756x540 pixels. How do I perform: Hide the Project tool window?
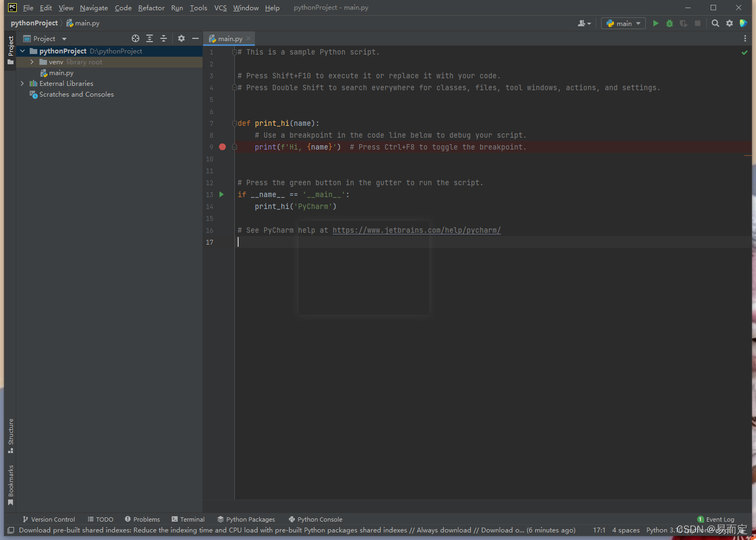[x=195, y=38]
